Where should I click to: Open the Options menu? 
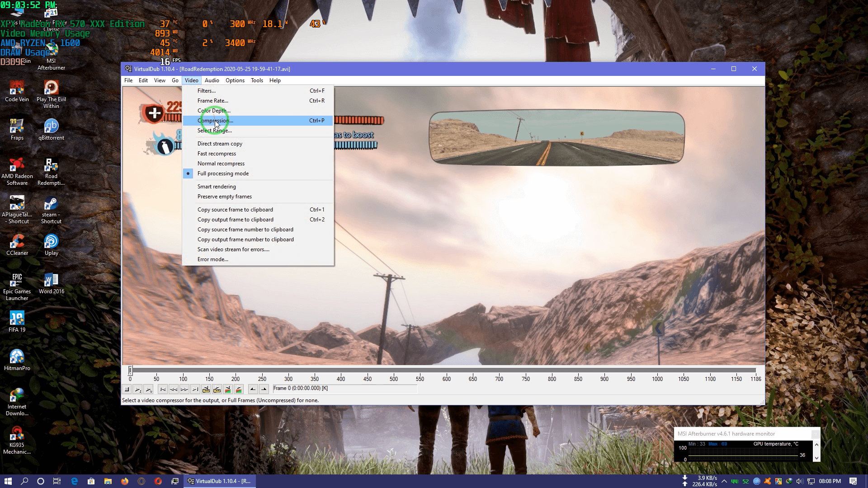pyautogui.click(x=235, y=80)
